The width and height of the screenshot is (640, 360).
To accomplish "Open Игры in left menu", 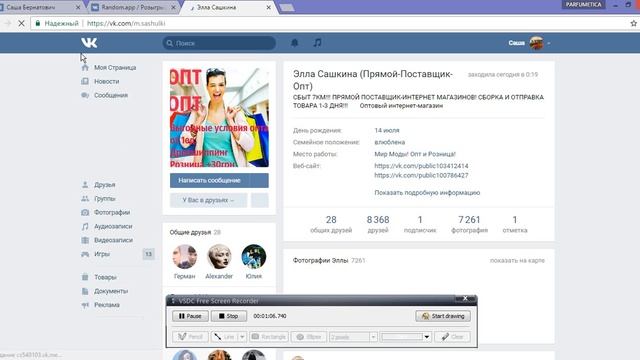I will tap(102, 254).
